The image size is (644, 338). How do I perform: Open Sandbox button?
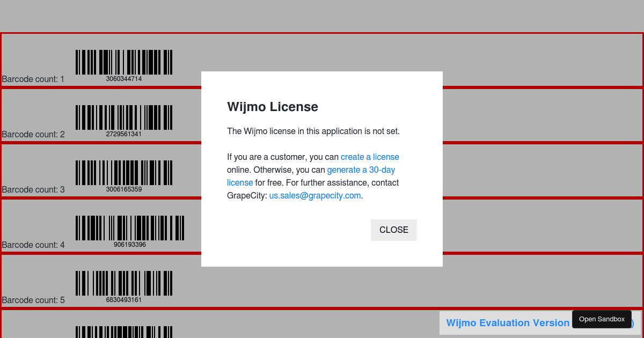pyautogui.click(x=602, y=319)
